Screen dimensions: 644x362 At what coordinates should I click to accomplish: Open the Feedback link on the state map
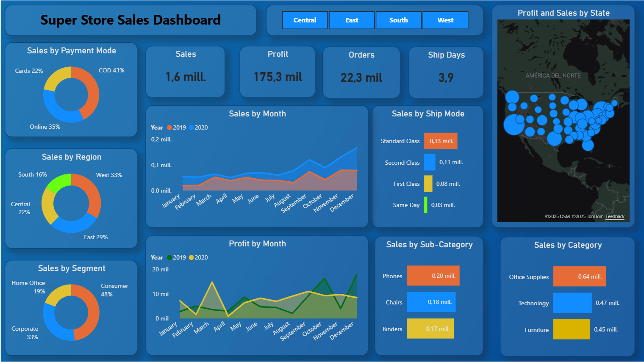click(615, 216)
